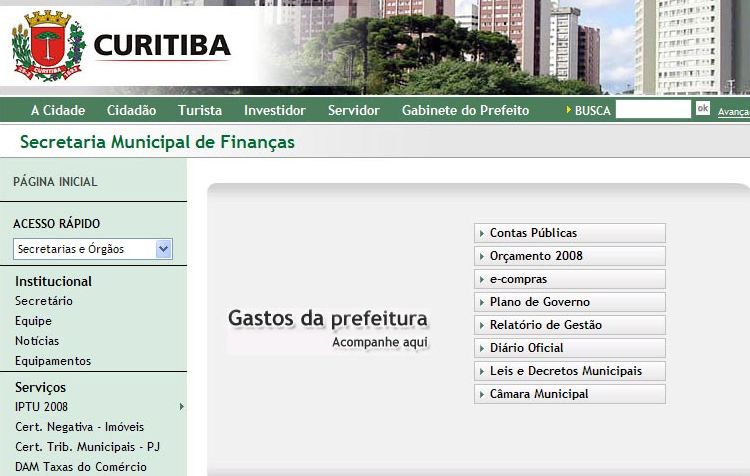Open Diário Oficial
This screenshot has width=750, height=476.
pyautogui.click(x=570, y=348)
